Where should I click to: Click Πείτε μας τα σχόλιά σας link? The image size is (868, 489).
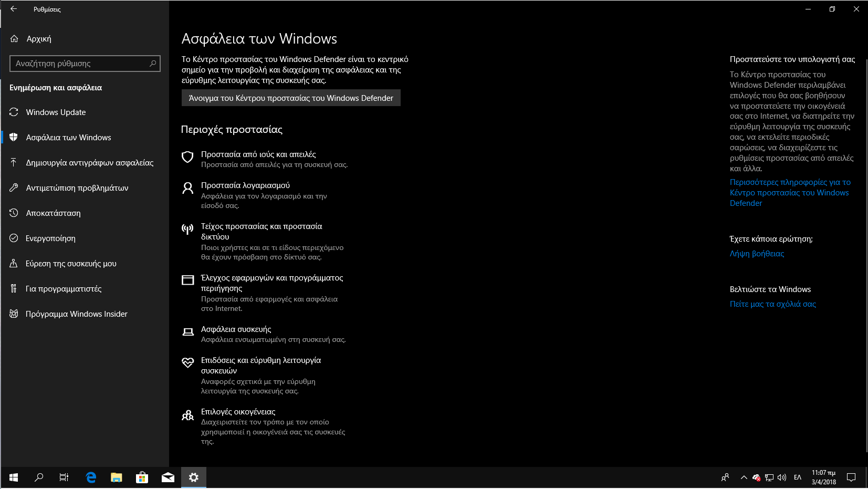click(x=772, y=304)
